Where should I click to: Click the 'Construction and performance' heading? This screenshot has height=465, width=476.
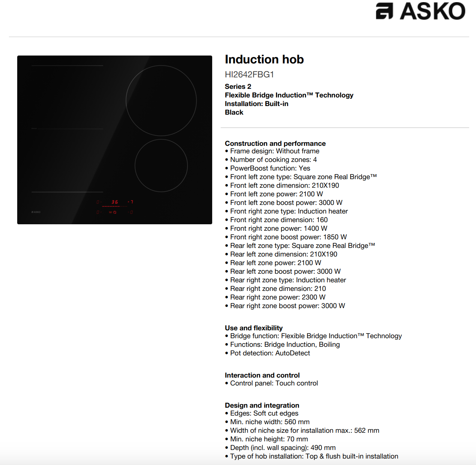click(x=275, y=143)
